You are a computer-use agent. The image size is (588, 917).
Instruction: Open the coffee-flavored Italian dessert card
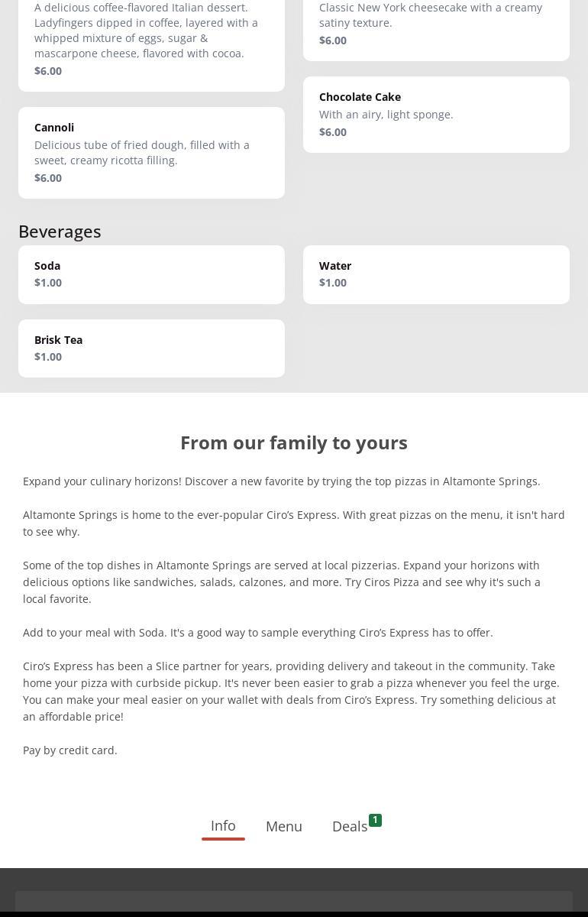tap(151, 38)
